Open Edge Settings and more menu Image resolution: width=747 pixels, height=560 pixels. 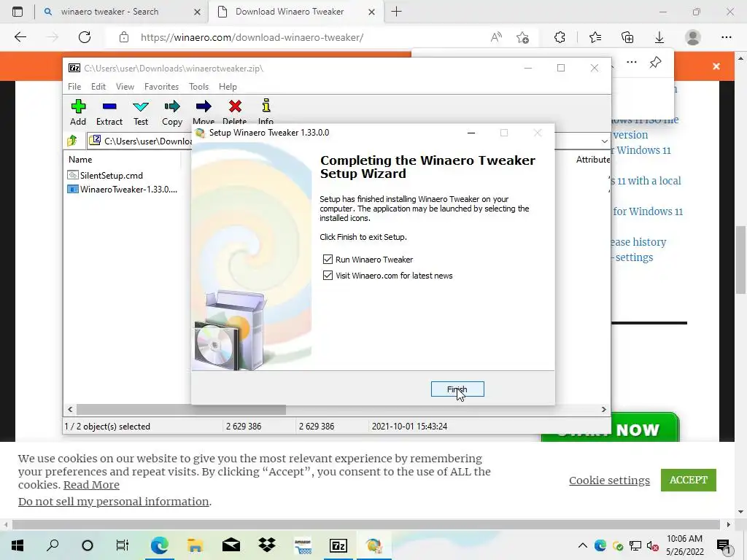(726, 37)
